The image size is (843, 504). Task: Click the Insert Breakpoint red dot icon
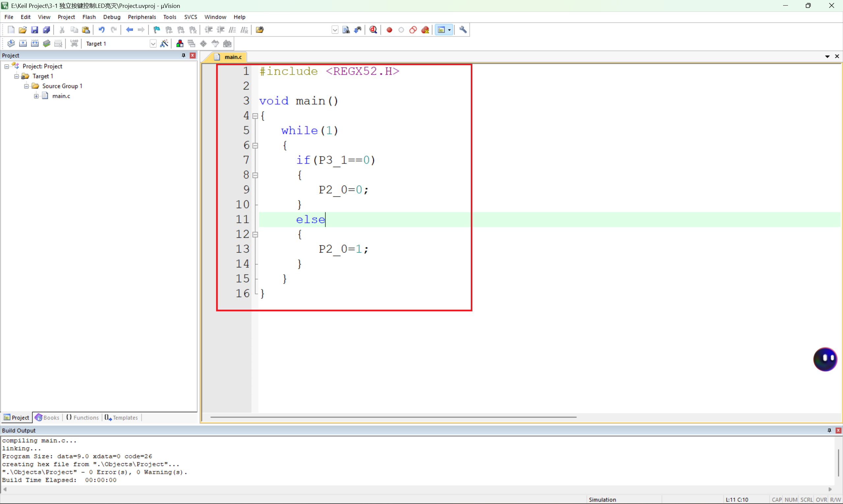[x=389, y=30]
